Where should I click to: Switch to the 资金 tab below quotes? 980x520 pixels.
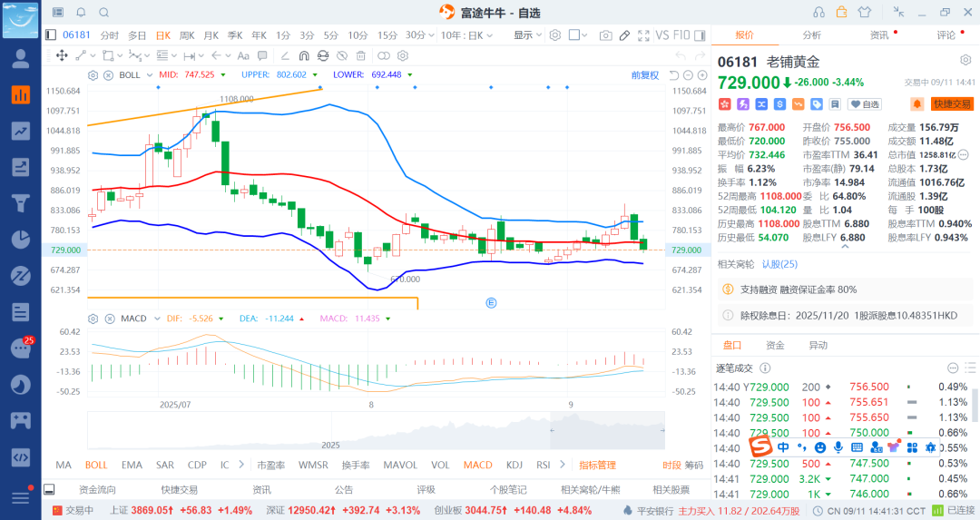[x=775, y=345]
